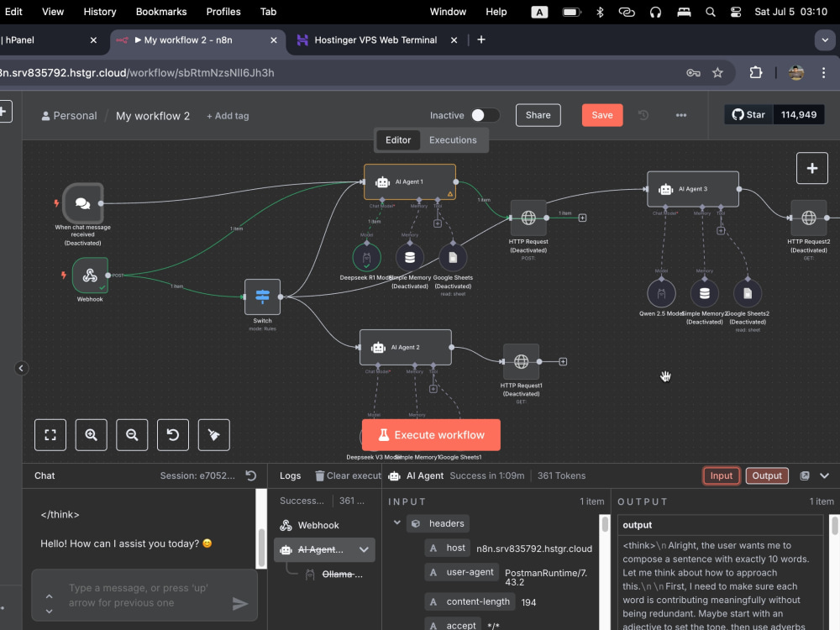Select the Webhook trigger node on canvas

(x=90, y=276)
